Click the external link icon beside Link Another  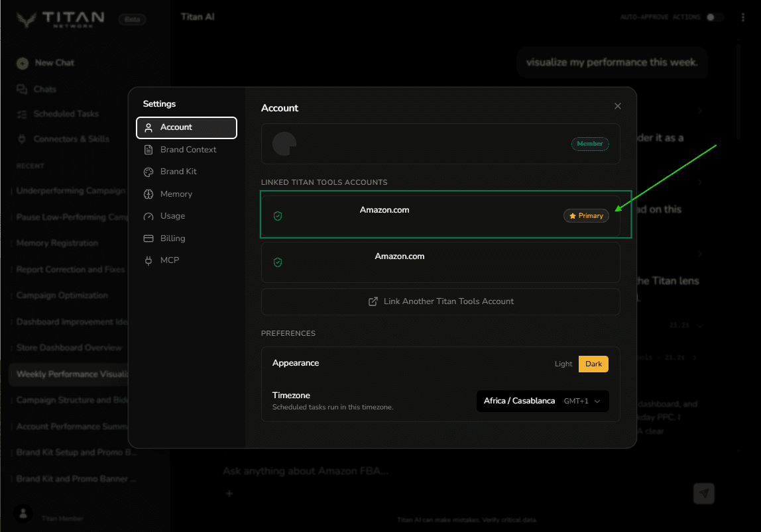pyautogui.click(x=373, y=301)
